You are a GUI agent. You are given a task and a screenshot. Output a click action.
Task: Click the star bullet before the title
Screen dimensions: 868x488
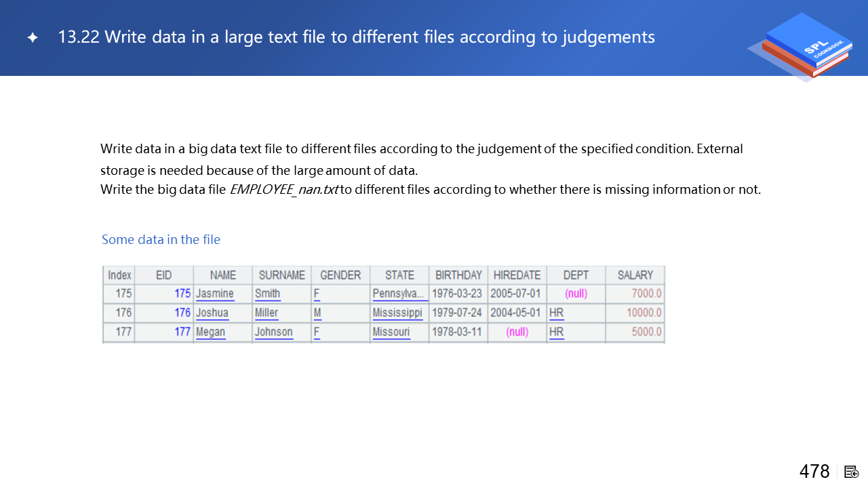tap(33, 38)
